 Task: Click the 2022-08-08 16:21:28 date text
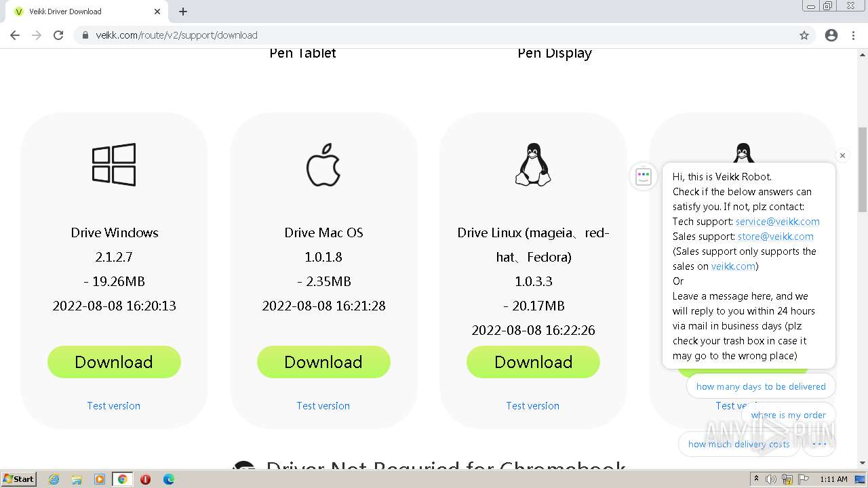(x=323, y=306)
